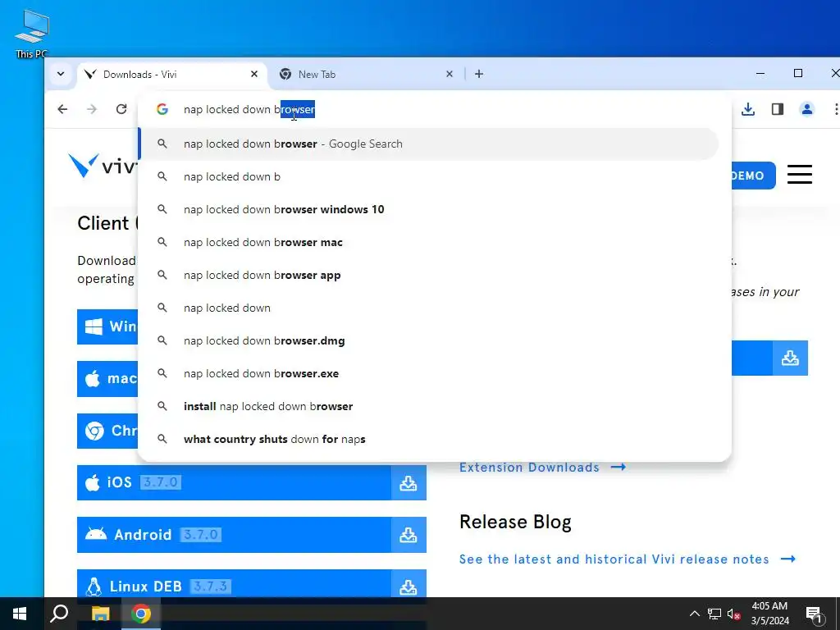The height and width of the screenshot is (630, 840).
Task: Open the Windows Start menu
Action: [20, 614]
